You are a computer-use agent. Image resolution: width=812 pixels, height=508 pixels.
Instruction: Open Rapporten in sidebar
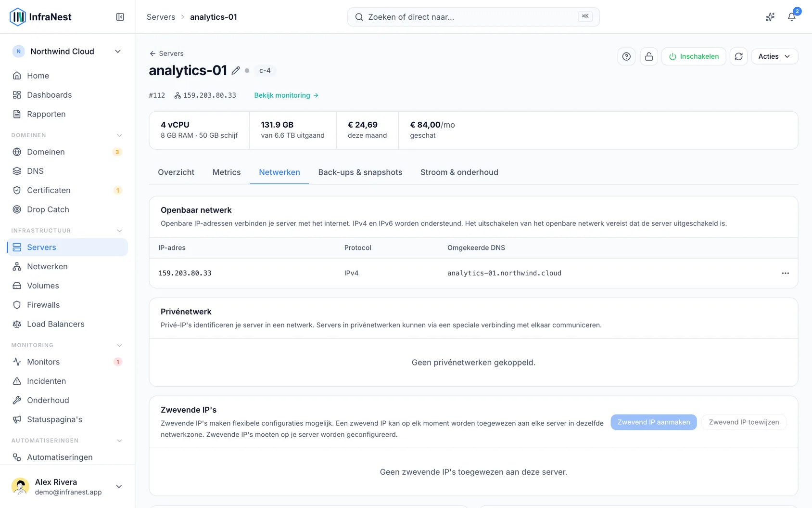coord(67,114)
